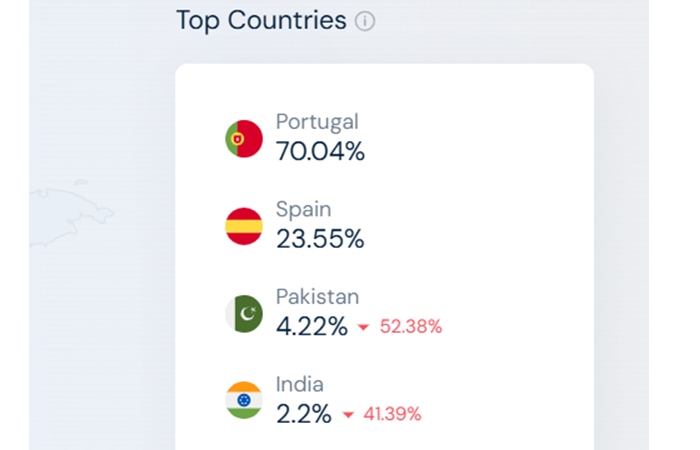Click the Top Countries heading
The width and height of the screenshot is (700, 450).
(261, 21)
